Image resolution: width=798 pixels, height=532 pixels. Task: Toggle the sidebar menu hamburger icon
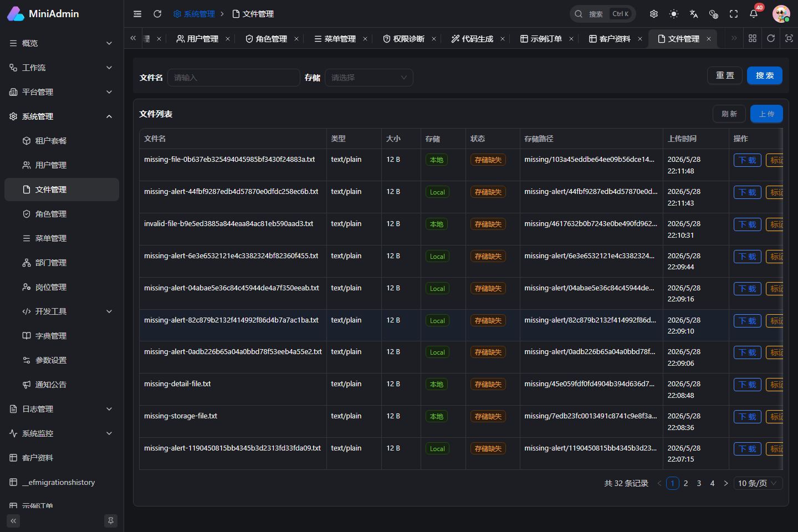click(137, 14)
